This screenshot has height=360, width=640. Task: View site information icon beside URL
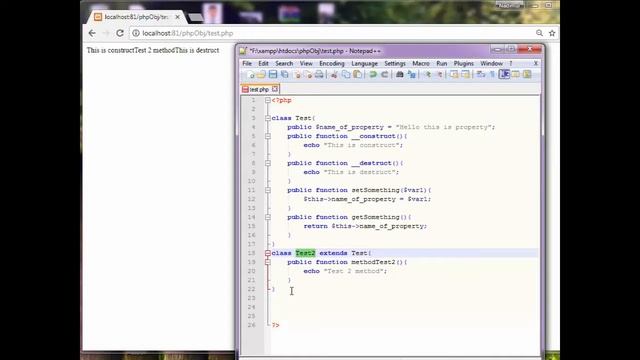pos(136,33)
